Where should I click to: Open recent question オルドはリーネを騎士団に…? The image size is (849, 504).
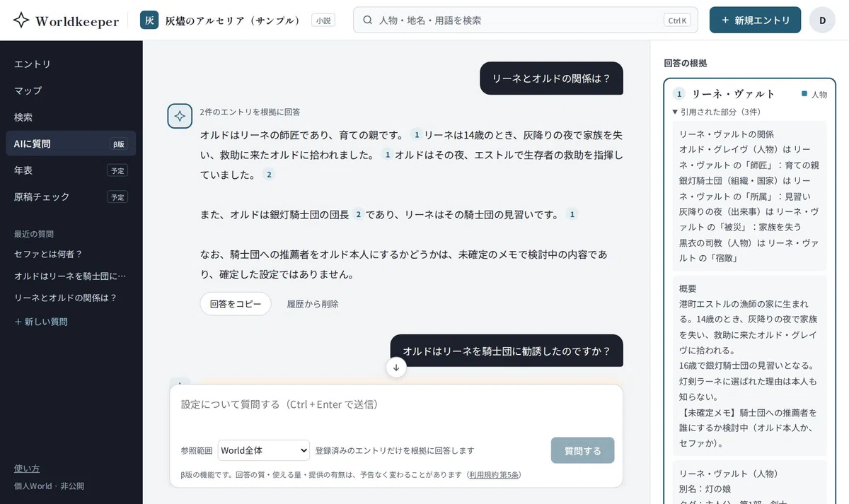tap(71, 276)
